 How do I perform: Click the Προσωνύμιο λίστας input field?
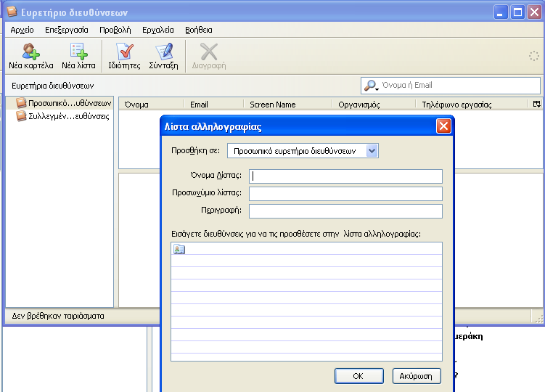coord(345,193)
